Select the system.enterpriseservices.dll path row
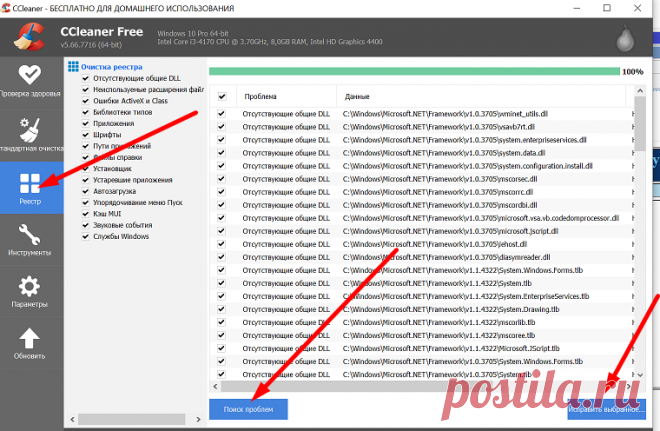660x431 pixels. click(x=421, y=140)
